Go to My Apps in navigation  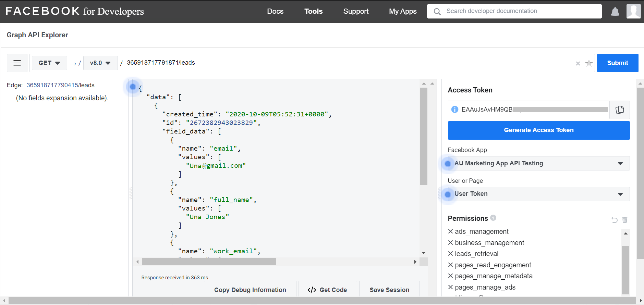click(x=402, y=11)
